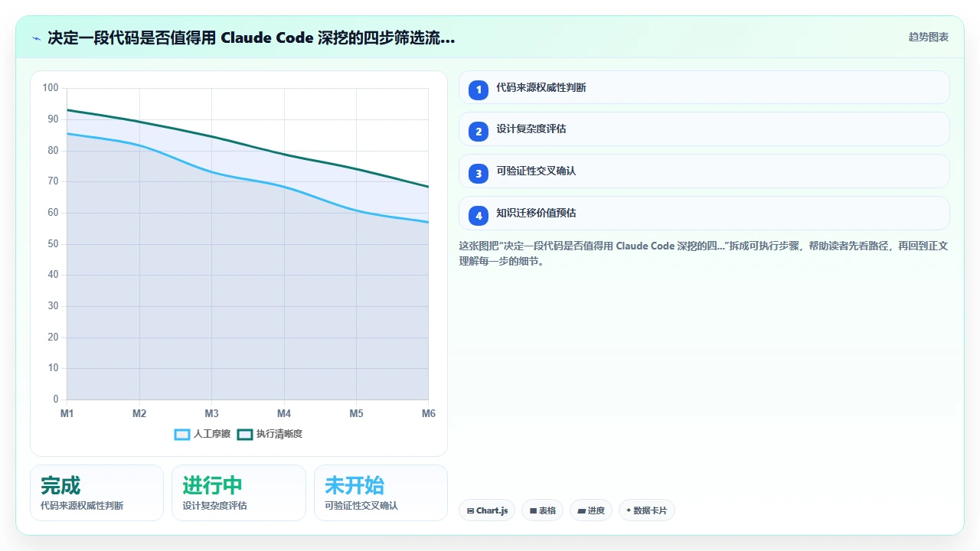Click the description paragraph below the steps
Viewport: 980px width, 551px height.
704,253
